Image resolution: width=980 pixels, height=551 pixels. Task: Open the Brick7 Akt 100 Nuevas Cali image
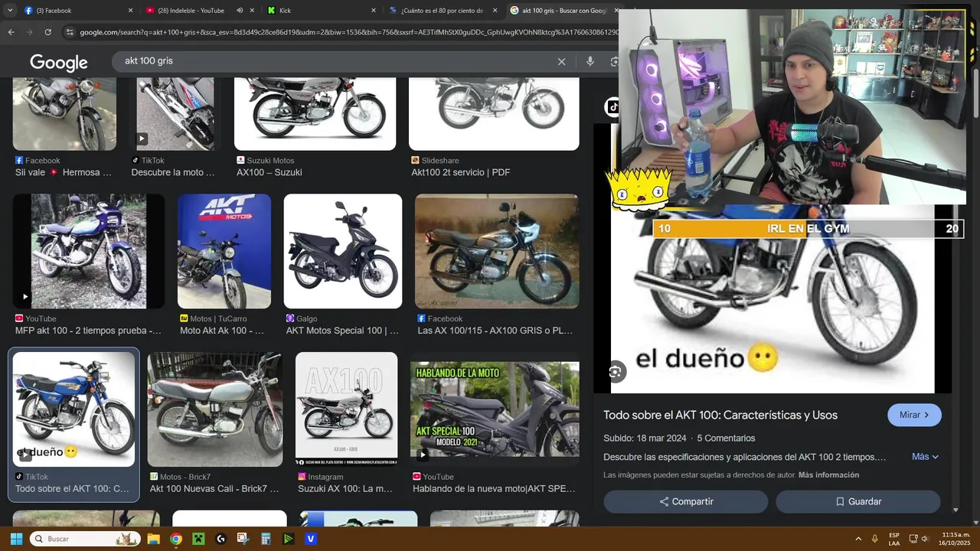[x=215, y=409]
